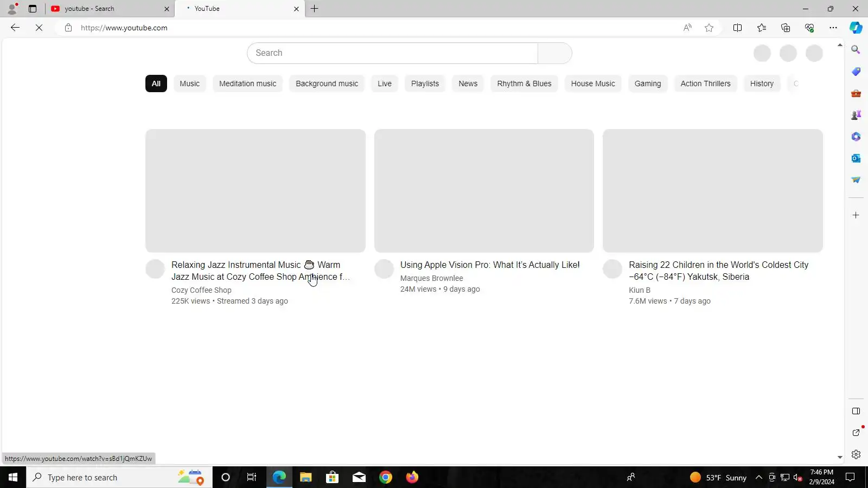Select the YouTube tab
Viewport: 868px width, 488px height.
click(x=239, y=9)
